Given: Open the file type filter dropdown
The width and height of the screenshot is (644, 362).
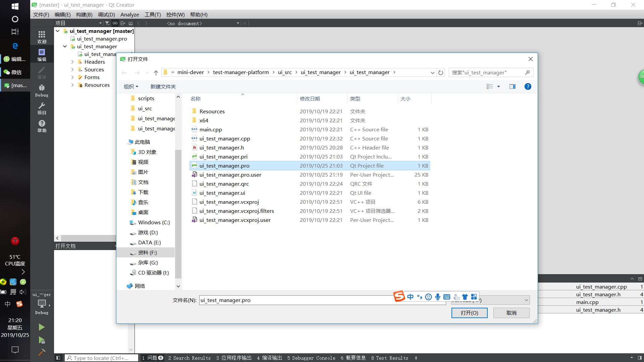Looking at the screenshot, I should tap(526, 300).
